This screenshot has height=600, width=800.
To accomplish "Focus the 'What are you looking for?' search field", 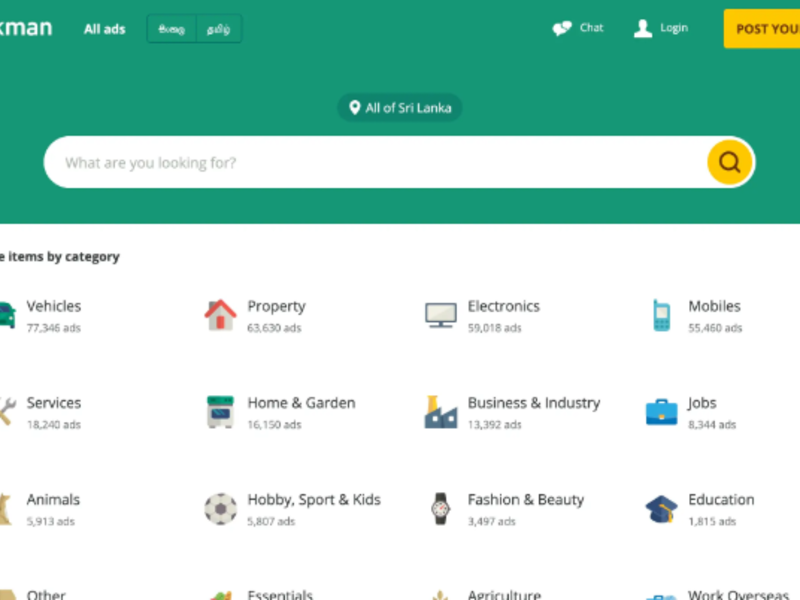I will [380, 162].
